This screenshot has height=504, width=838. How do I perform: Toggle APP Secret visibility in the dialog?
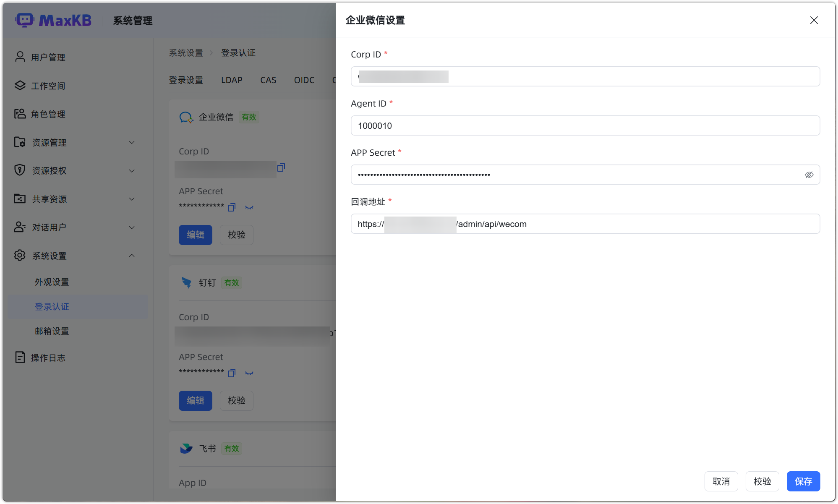coord(809,175)
